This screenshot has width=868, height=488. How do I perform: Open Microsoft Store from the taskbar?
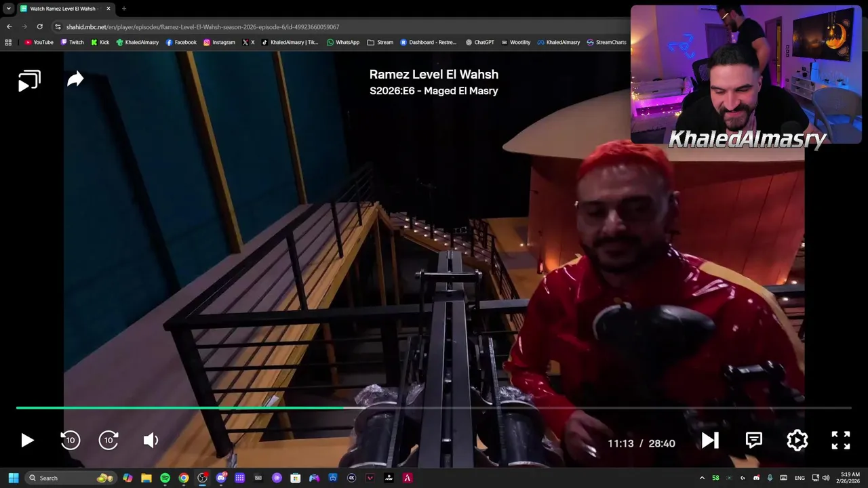(296, 478)
